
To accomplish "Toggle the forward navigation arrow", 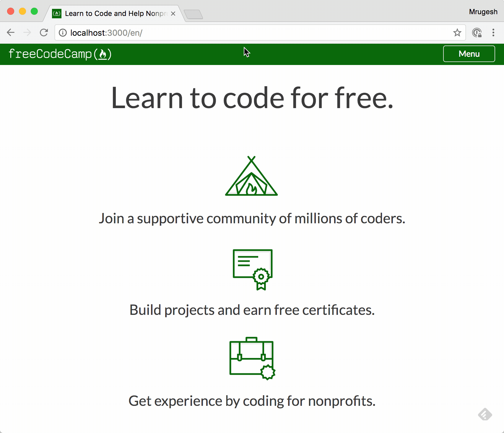I will click(x=27, y=32).
